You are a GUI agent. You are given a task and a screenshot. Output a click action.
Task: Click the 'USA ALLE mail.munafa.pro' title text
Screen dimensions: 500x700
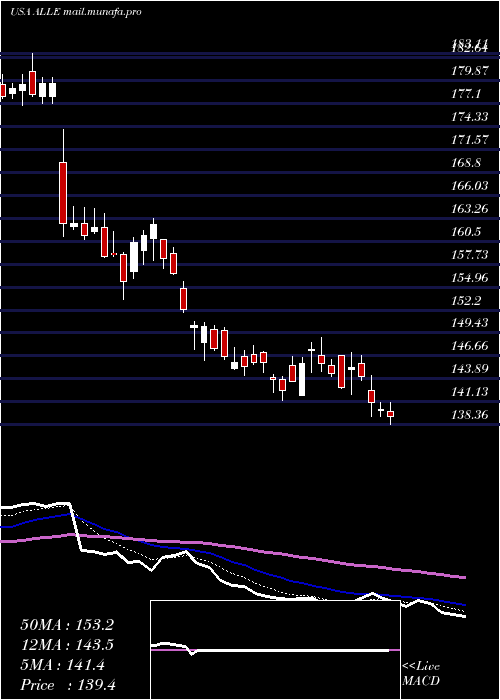coord(75,12)
